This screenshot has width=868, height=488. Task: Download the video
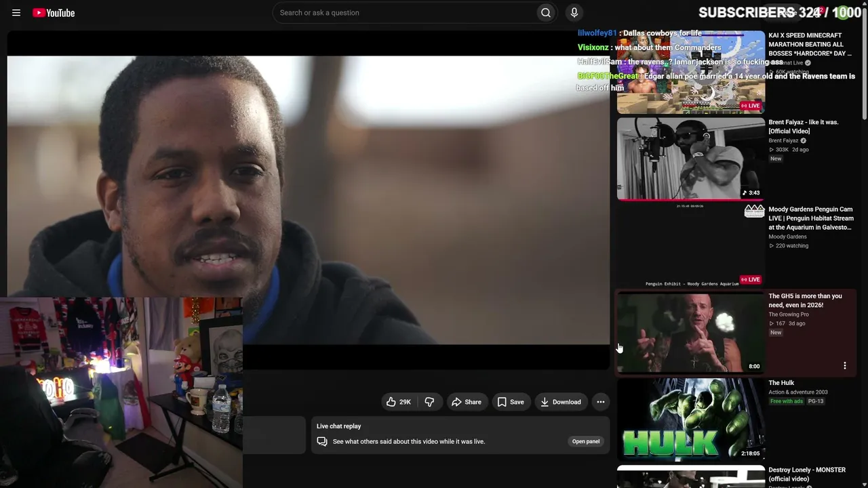[x=561, y=402]
